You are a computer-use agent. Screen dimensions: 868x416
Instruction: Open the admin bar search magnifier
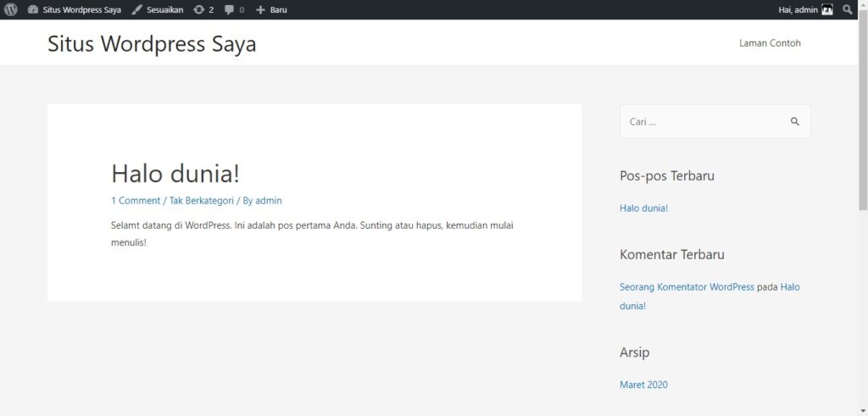point(848,9)
